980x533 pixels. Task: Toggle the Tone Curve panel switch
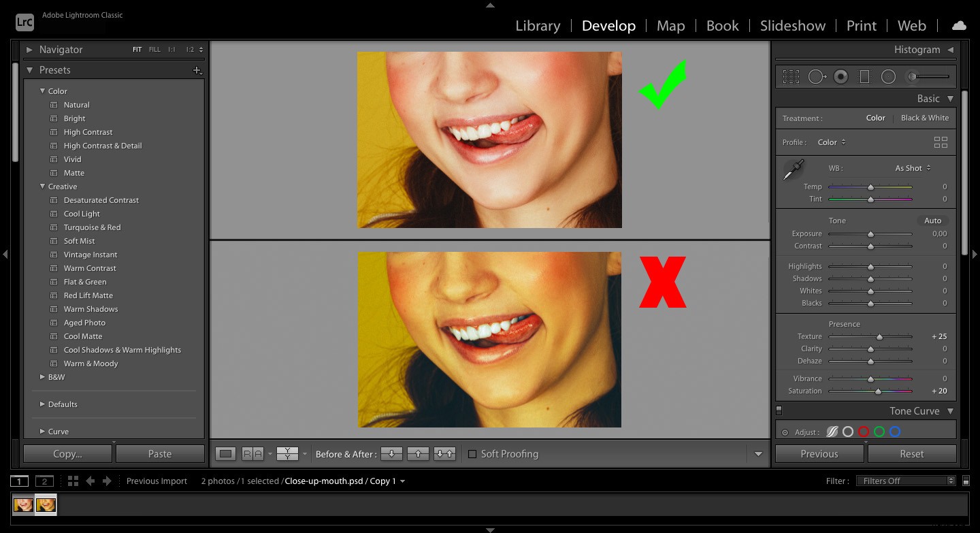tap(779, 410)
